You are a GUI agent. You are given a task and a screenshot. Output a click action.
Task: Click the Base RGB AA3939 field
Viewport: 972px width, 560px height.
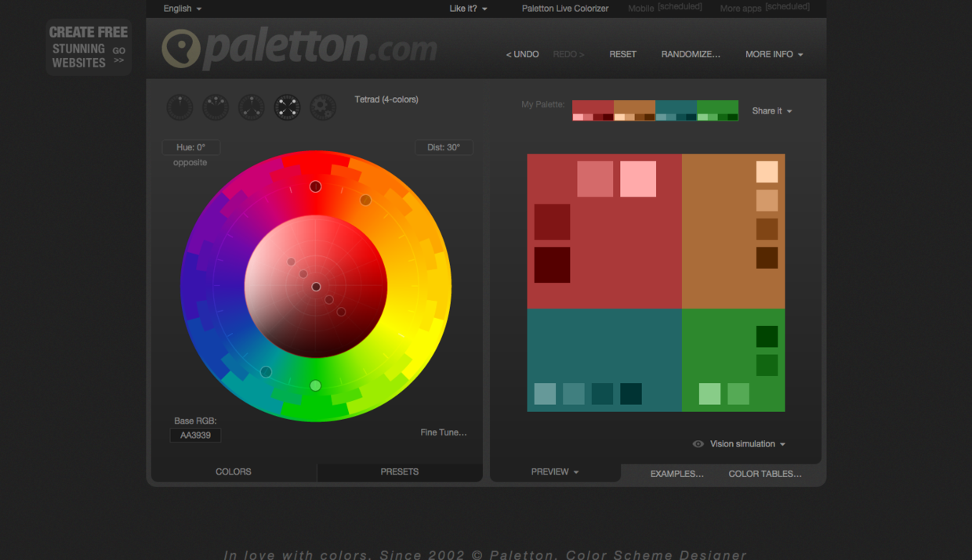click(x=195, y=435)
